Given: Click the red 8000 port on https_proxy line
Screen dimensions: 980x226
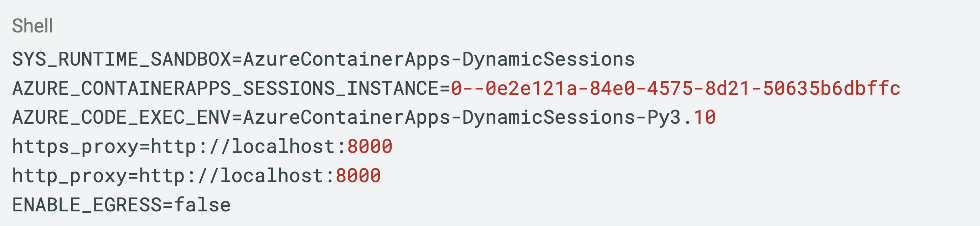Looking at the screenshot, I should click(x=370, y=147).
